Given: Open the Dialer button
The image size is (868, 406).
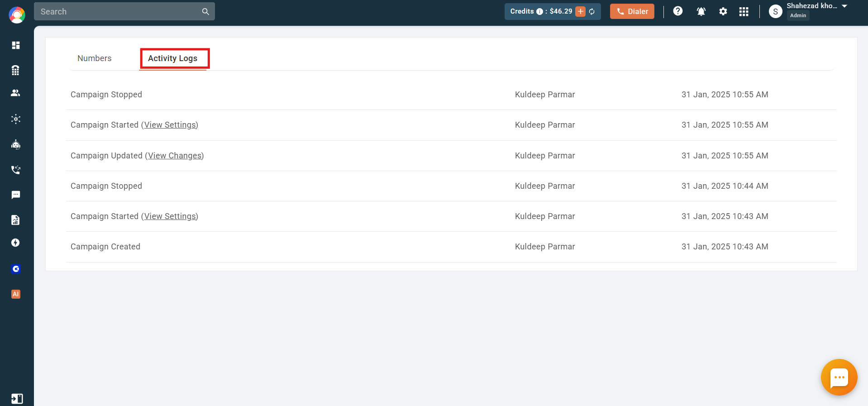Looking at the screenshot, I should [632, 11].
